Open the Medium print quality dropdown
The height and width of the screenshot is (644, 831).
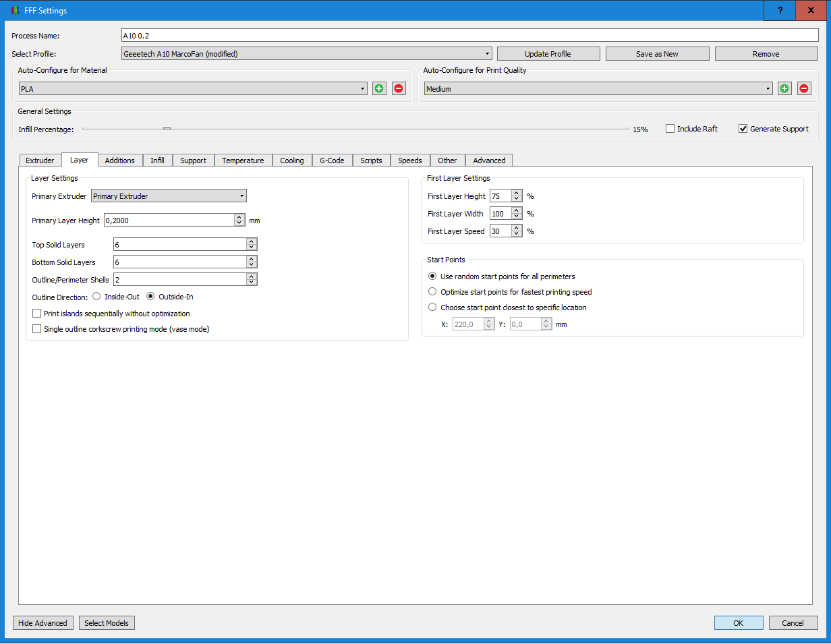pyautogui.click(x=598, y=88)
